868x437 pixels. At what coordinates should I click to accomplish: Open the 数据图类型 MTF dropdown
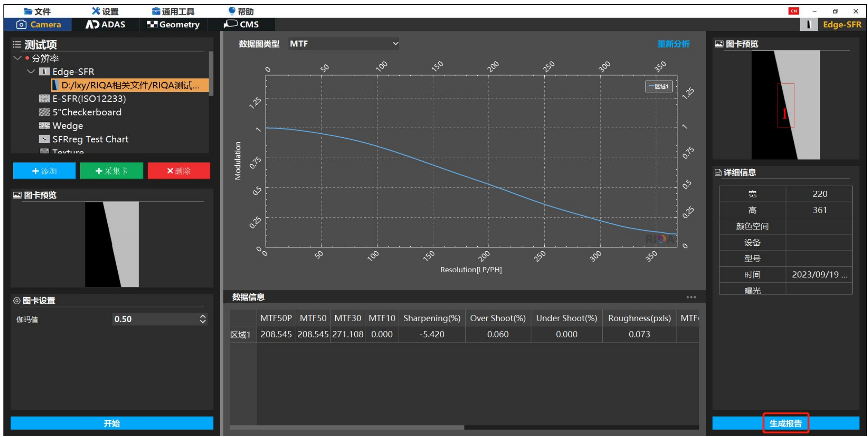[343, 44]
